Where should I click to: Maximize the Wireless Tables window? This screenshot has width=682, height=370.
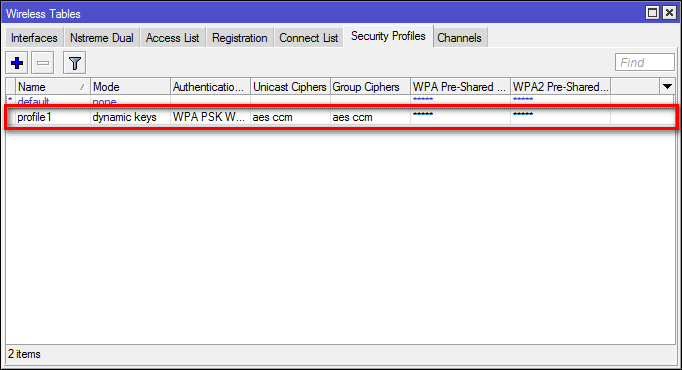pyautogui.click(x=652, y=13)
